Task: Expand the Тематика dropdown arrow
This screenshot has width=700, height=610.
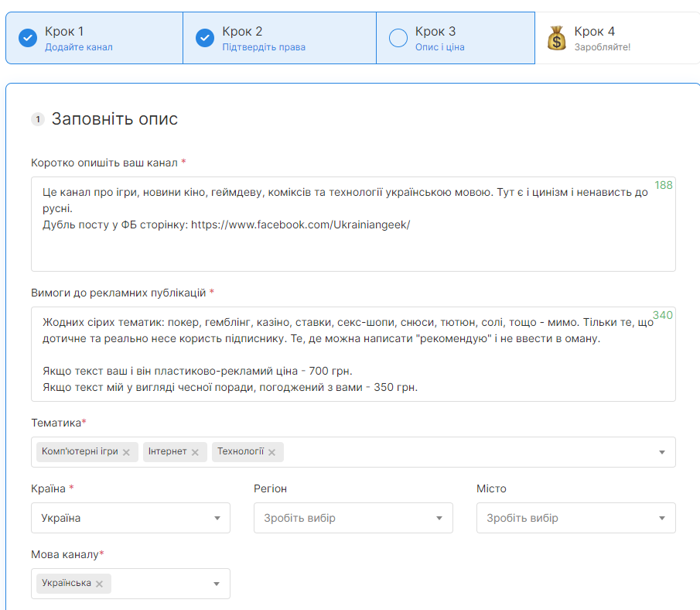Action: (662, 452)
